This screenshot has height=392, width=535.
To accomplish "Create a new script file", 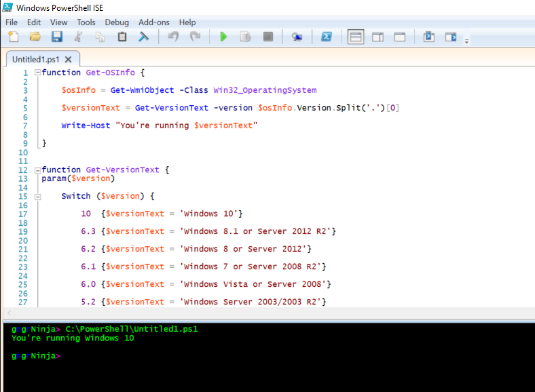I will [x=13, y=37].
